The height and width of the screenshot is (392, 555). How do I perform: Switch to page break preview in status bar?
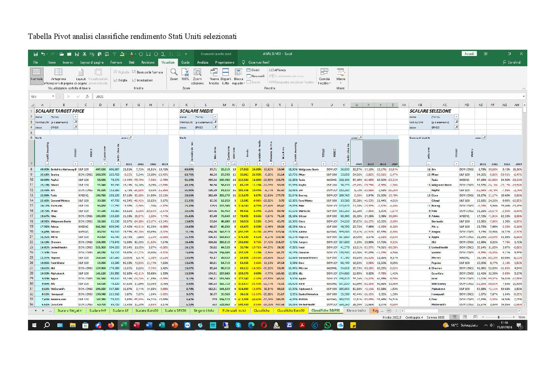pyautogui.click(x=475, y=317)
